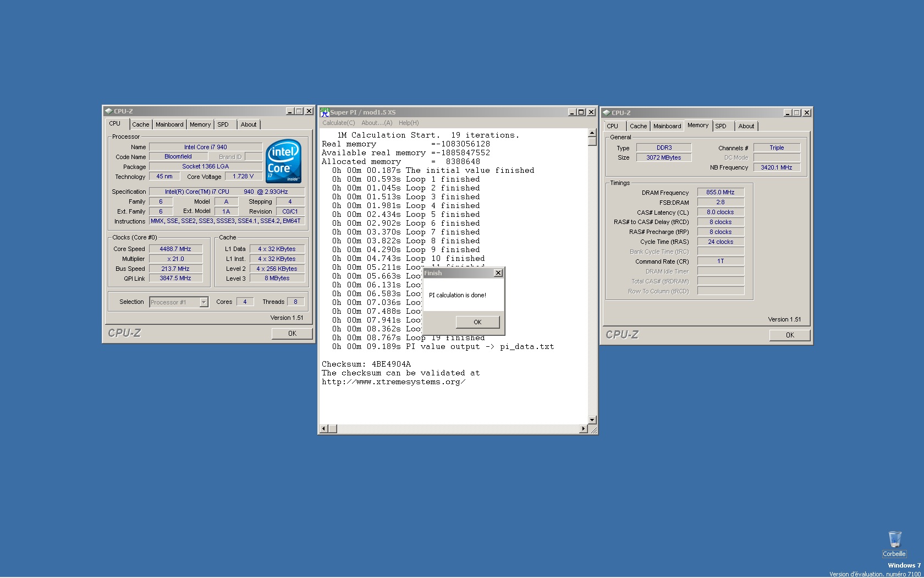Click Code Name value Bloomfield

178,157
